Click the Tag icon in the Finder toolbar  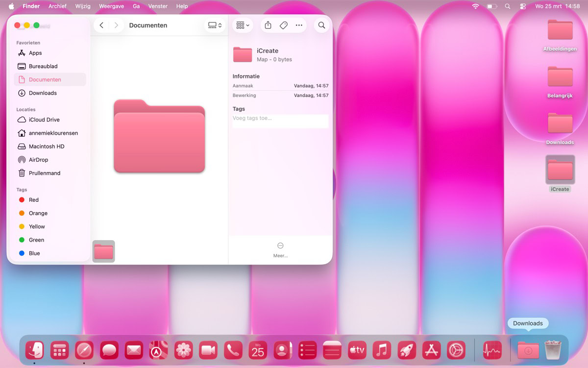pyautogui.click(x=283, y=25)
